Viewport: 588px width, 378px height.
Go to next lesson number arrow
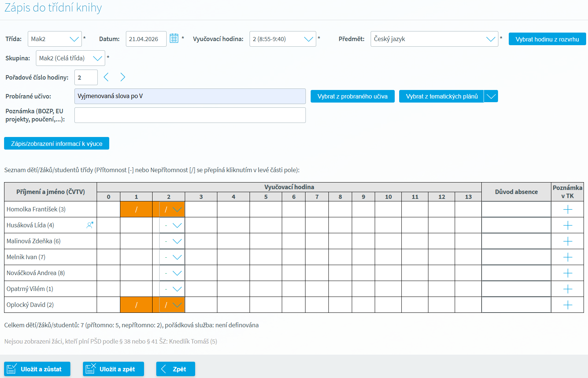[123, 77]
